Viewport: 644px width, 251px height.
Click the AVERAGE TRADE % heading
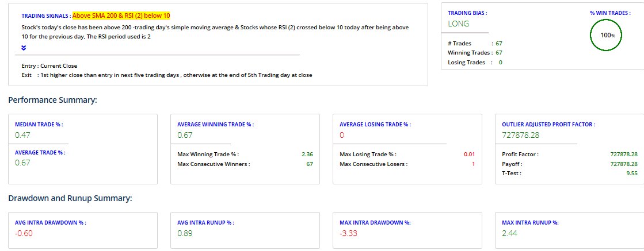pyautogui.click(x=40, y=153)
